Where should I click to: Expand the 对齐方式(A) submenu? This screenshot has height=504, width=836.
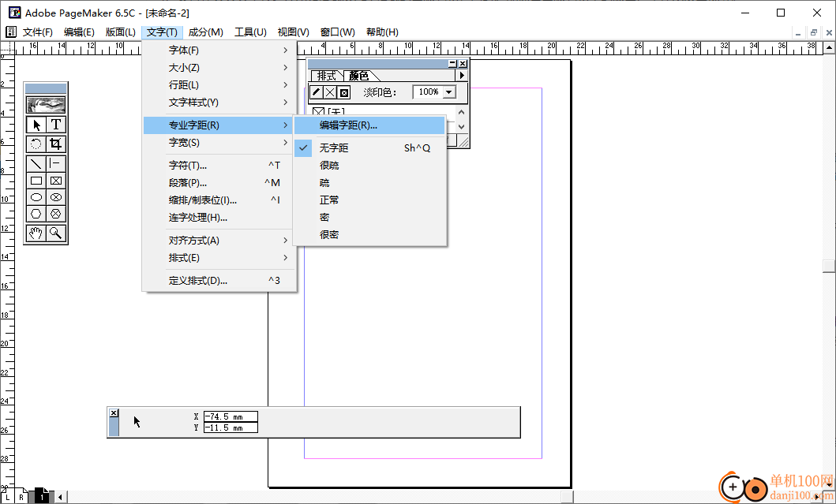(x=219, y=241)
